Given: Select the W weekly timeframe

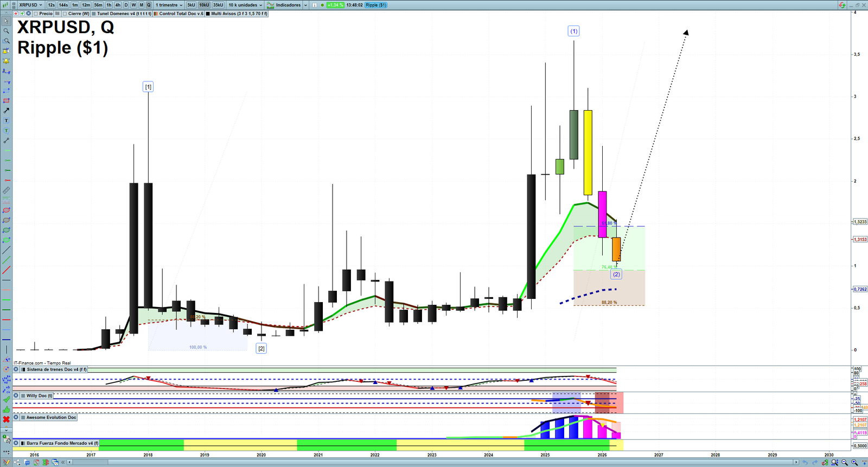Looking at the screenshot, I should click(x=133, y=5).
